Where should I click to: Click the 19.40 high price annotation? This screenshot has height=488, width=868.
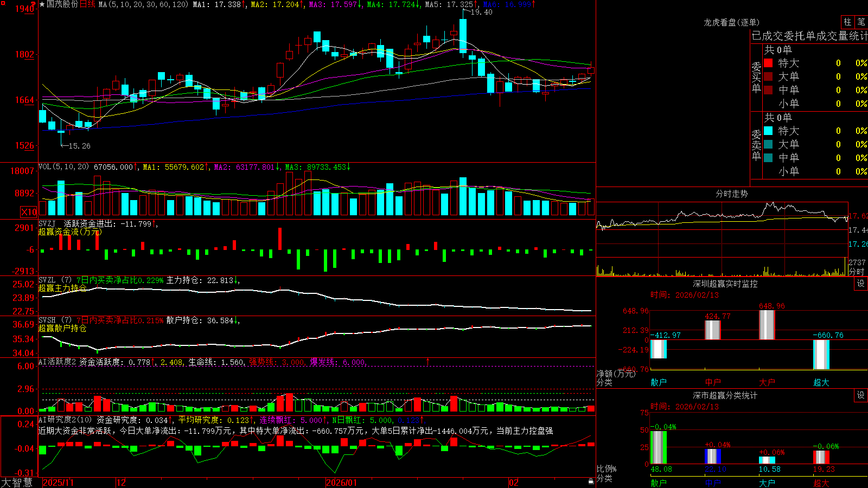click(481, 12)
